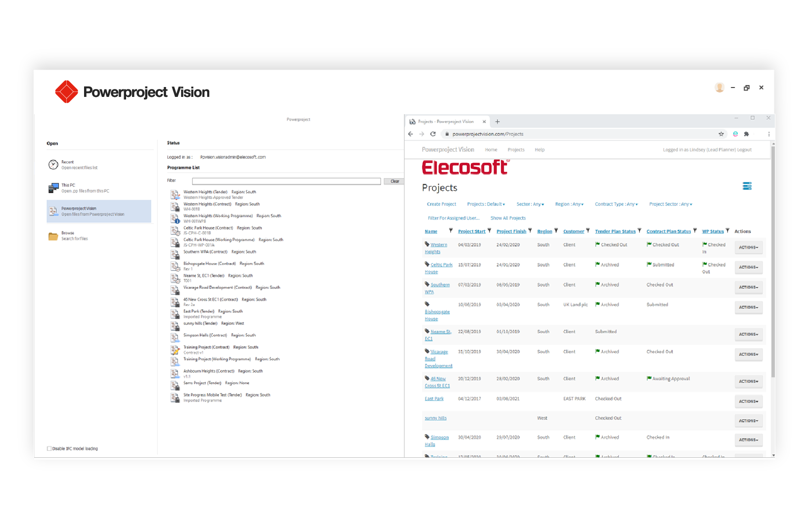Filter the Project Finish column

[x=530, y=230]
